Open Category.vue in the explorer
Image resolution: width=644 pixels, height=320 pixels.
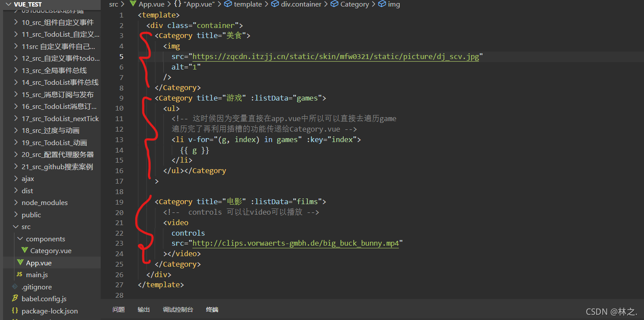pyautogui.click(x=52, y=251)
